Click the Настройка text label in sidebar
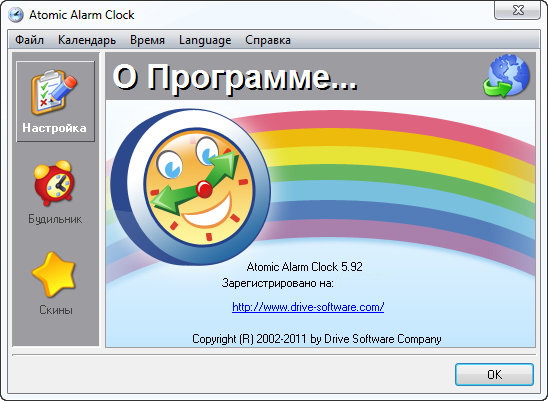 (54, 128)
